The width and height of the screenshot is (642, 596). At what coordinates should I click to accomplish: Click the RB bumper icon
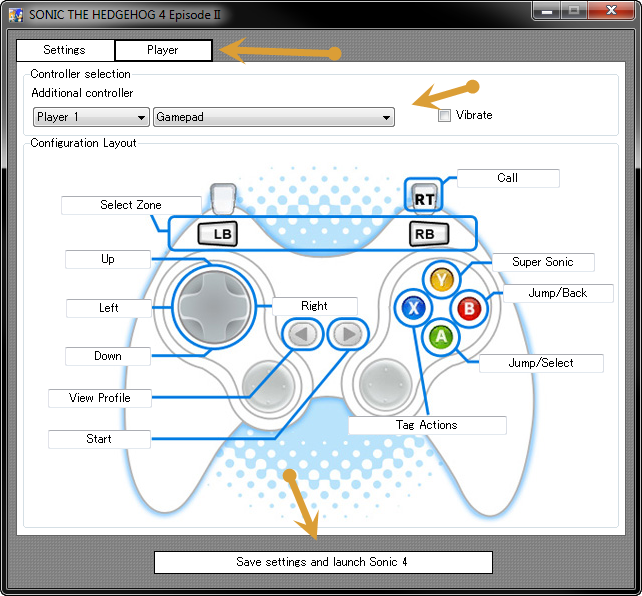tap(429, 234)
